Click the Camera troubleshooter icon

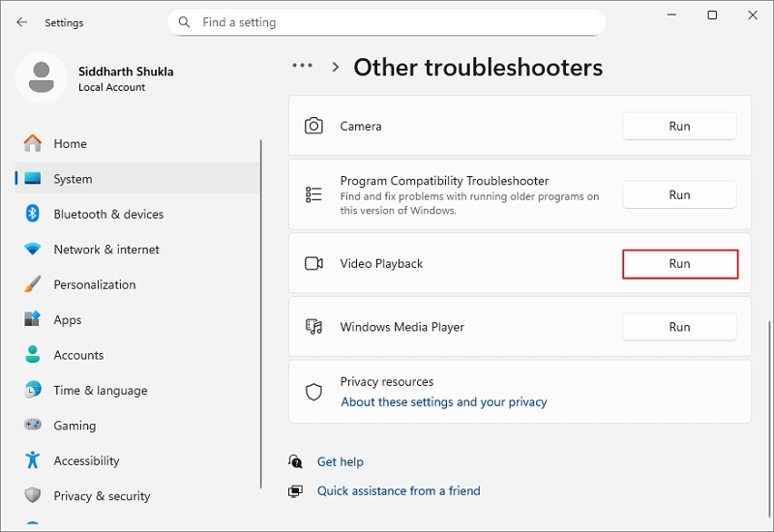coord(313,126)
